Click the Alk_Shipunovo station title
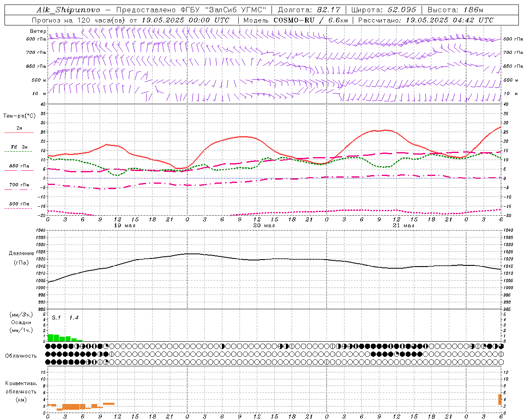 pos(68,10)
